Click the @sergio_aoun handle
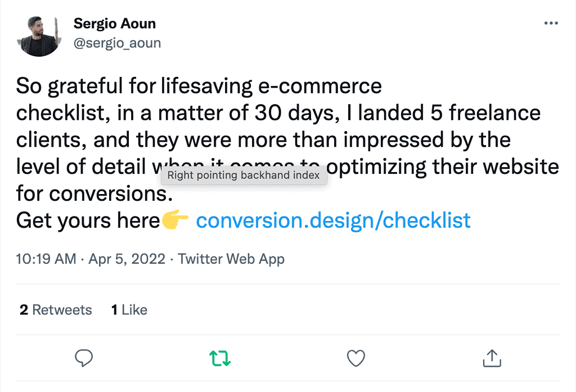This screenshot has height=392, width=576. pyautogui.click(x=117, y=43)
